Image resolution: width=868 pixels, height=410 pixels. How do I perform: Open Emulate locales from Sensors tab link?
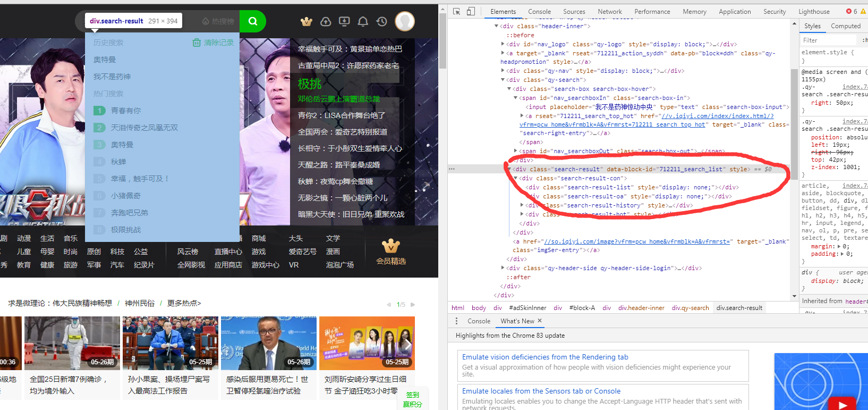click(541, 391)
